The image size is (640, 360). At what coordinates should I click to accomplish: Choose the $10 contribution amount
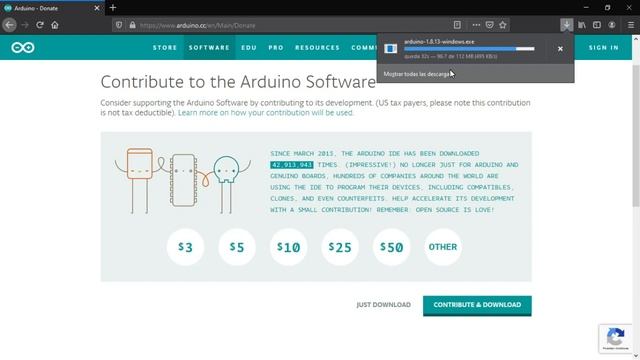pyautogui.click(x=288, y=247)
